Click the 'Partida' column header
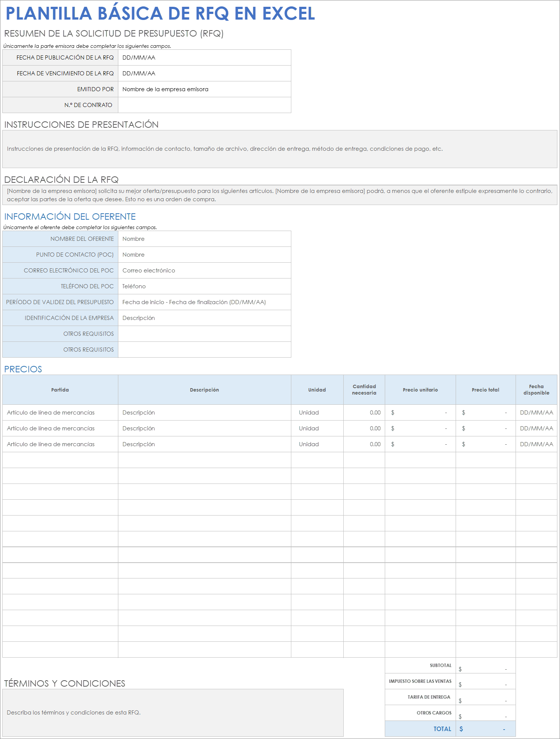 click(60, 390)
